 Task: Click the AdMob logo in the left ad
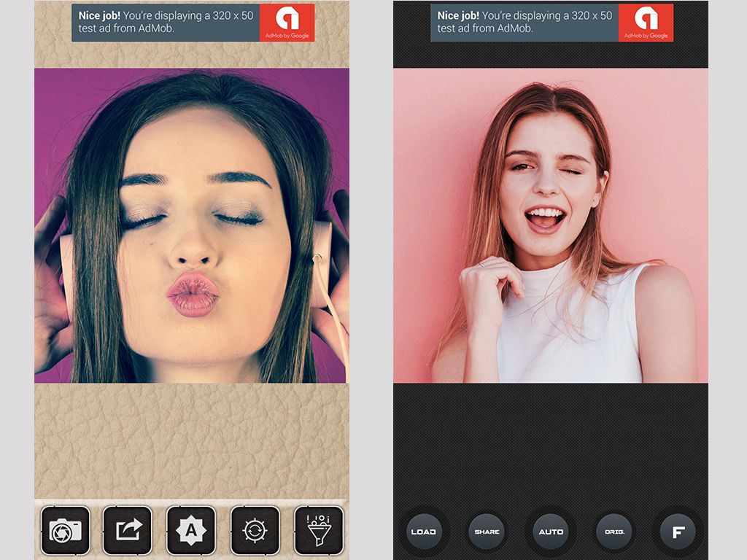point(287,23)
